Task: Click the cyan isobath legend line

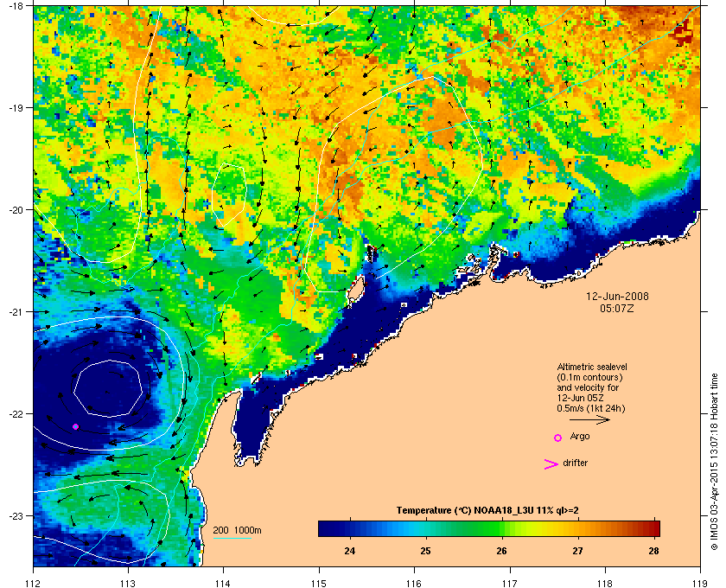Action: pyautogui.click(x=232, y=538)
